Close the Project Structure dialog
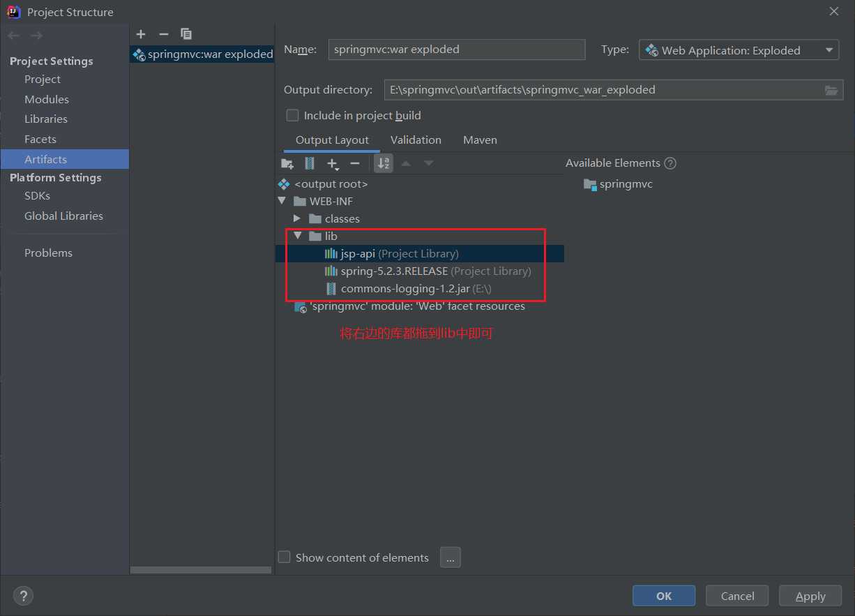 click(x=833, y=11)
